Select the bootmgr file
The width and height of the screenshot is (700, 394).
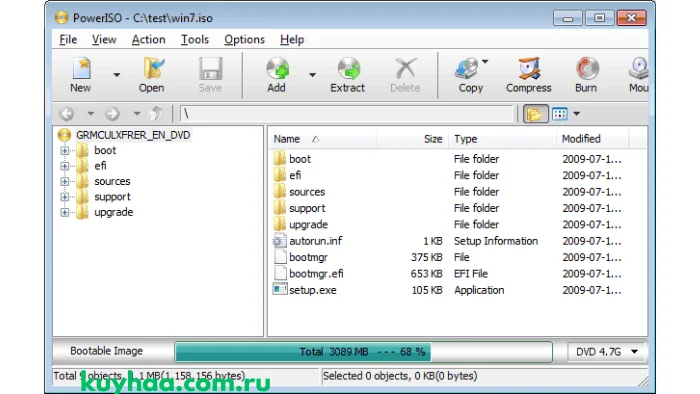pos(308,257)
